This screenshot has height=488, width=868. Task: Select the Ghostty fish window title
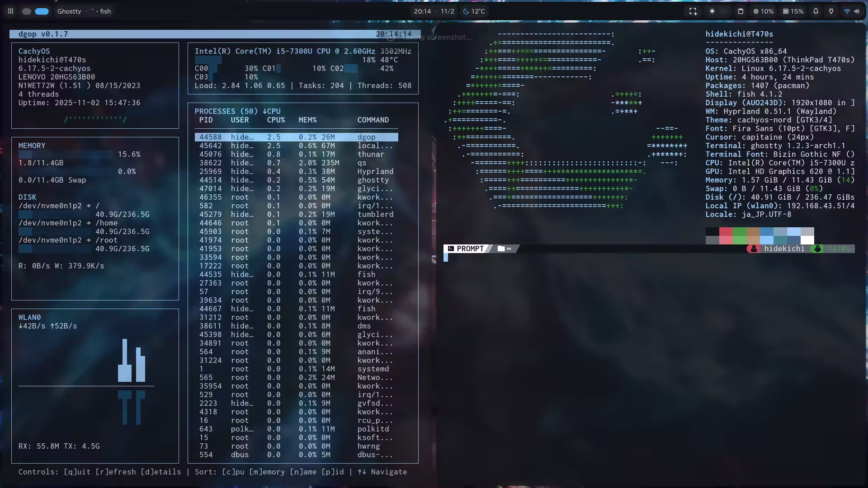85,11
